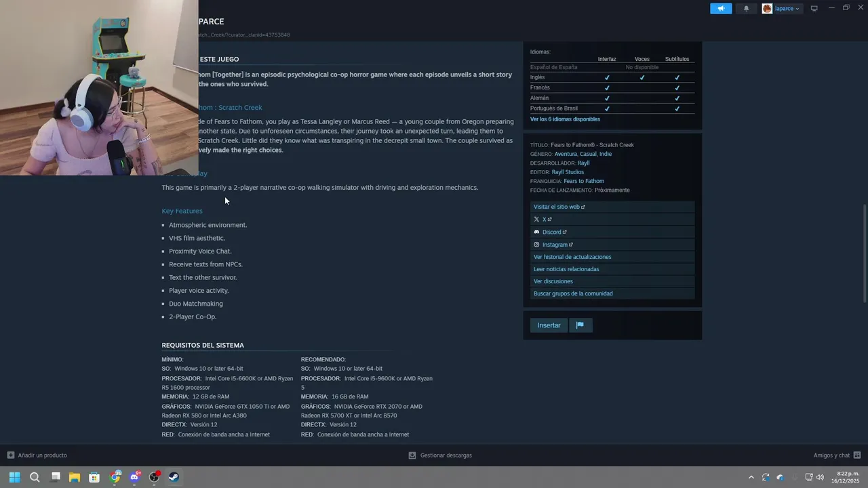
Task: Click the volume speaker tray icon
Action: point(820,477)
